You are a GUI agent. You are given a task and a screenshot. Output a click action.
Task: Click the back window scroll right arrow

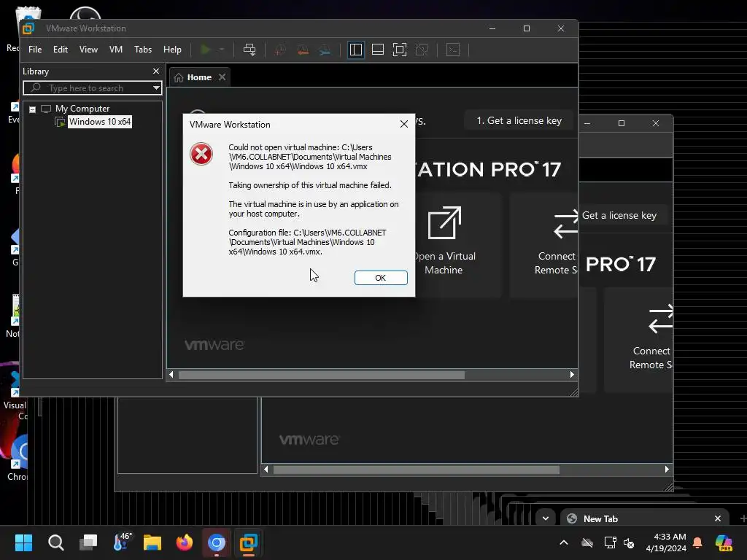coord(667,470)
